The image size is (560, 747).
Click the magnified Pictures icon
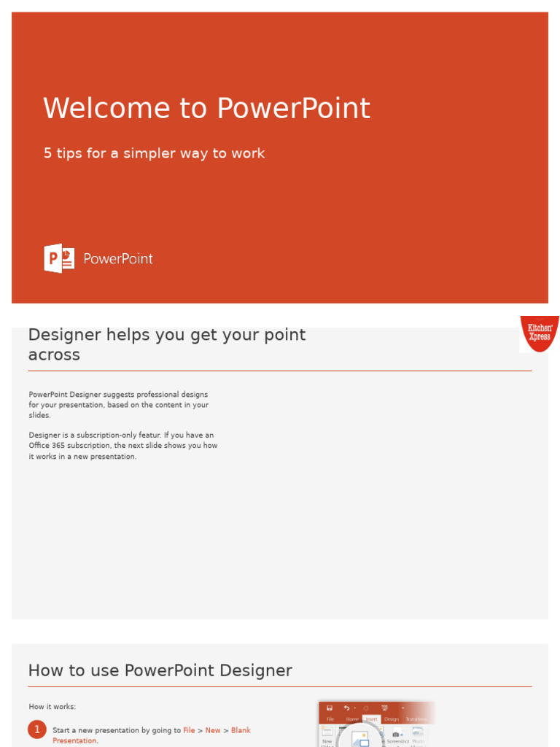coord(360,738)
